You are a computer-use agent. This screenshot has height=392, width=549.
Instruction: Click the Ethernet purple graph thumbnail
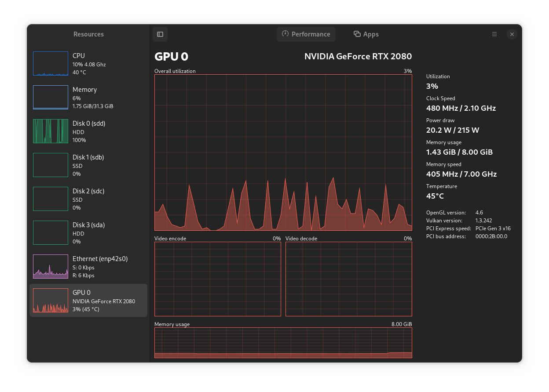[x=51, y=267]
